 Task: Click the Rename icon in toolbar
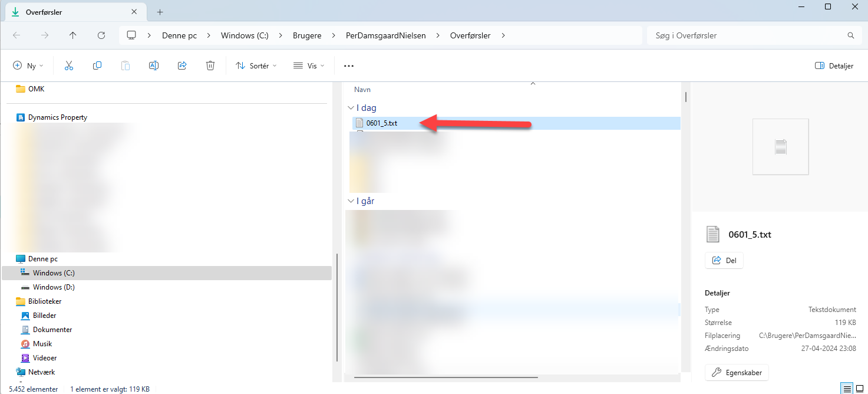click(154, 66)
